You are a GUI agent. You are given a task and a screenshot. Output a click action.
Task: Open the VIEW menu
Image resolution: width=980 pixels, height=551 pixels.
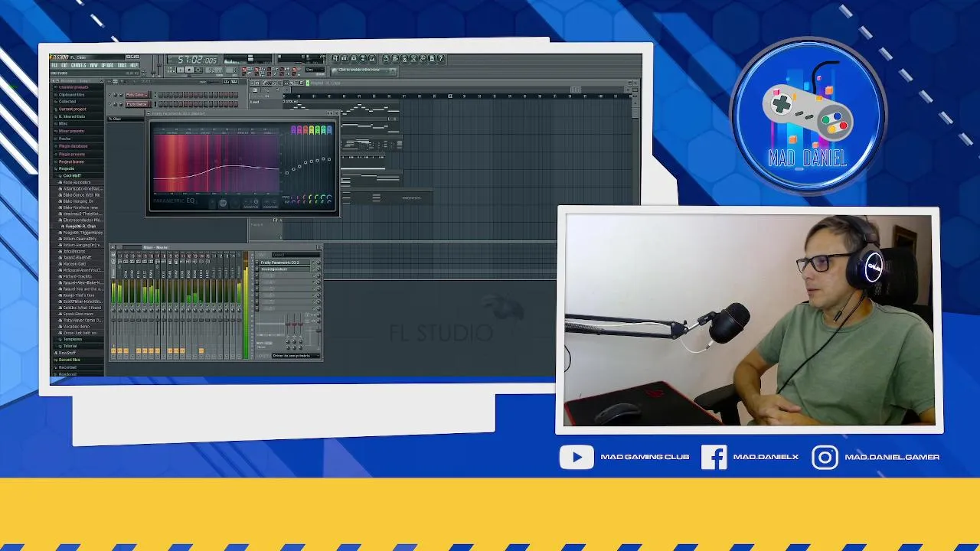click(x=93, y=65)
